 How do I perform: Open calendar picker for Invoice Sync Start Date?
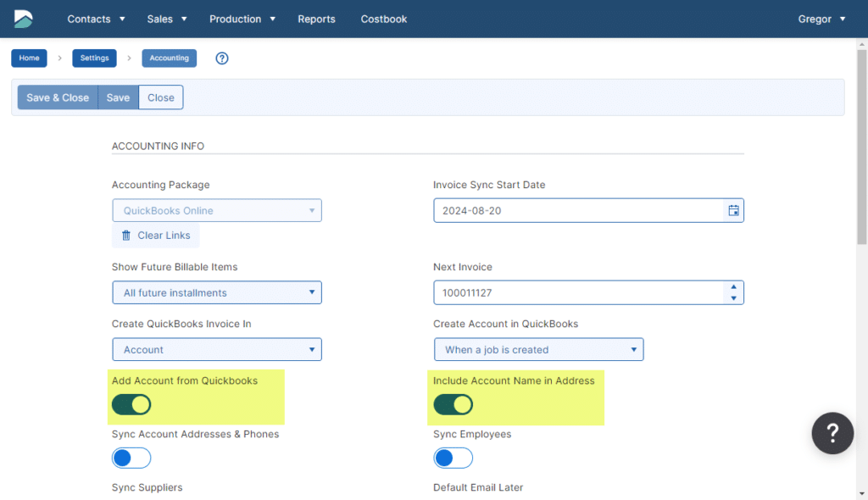733,210
